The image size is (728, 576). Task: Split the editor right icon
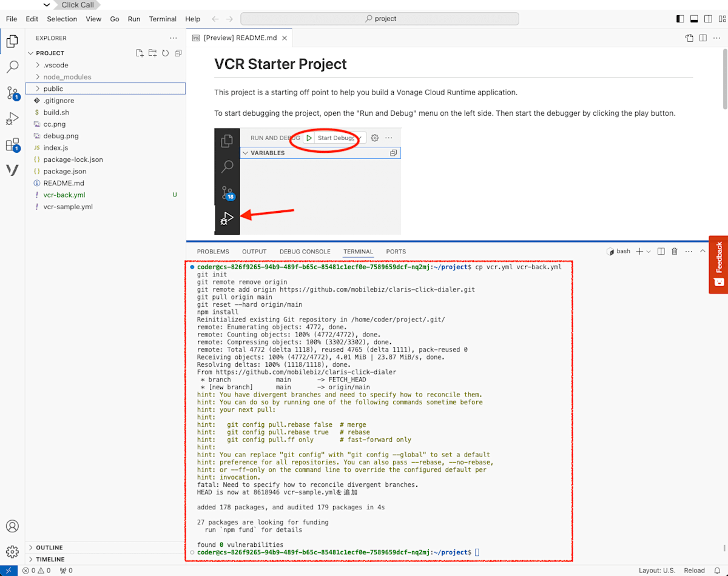(x=703, y=38)
